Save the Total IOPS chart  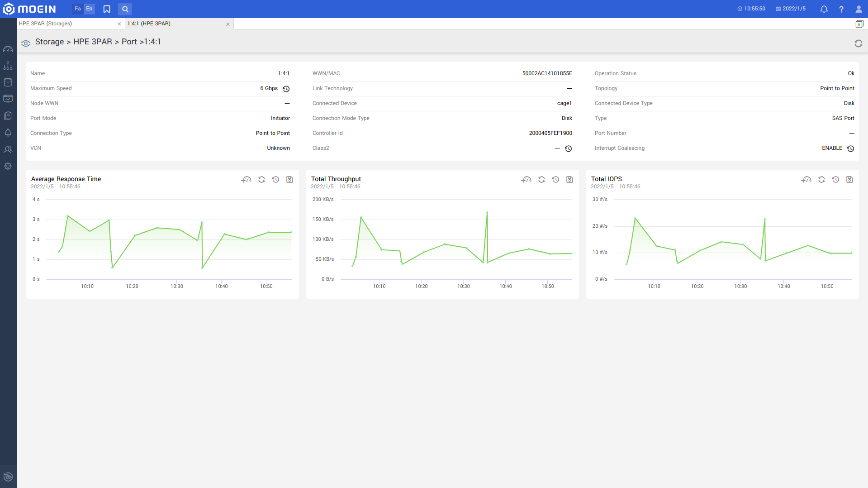coord(850,180)
